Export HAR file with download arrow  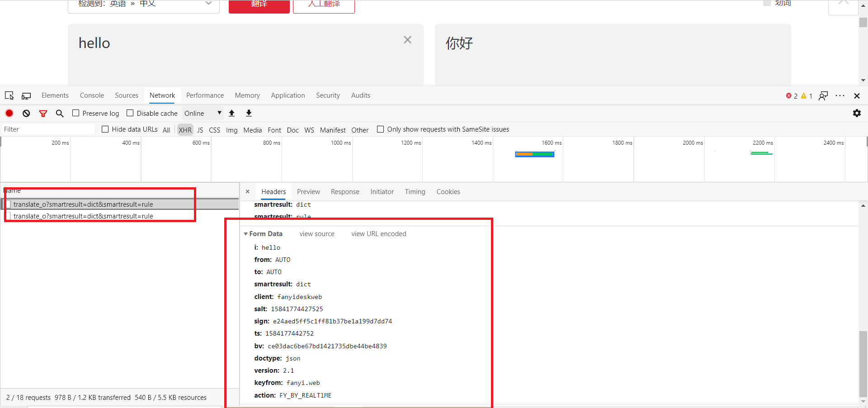click(x=249, y=113)
